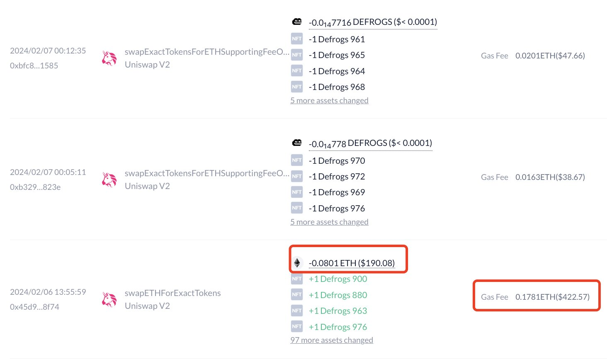This screenshot has width=612, height=364.
Task: Click the NFT badge next to Defrogs 972
Action: [297, 176]
